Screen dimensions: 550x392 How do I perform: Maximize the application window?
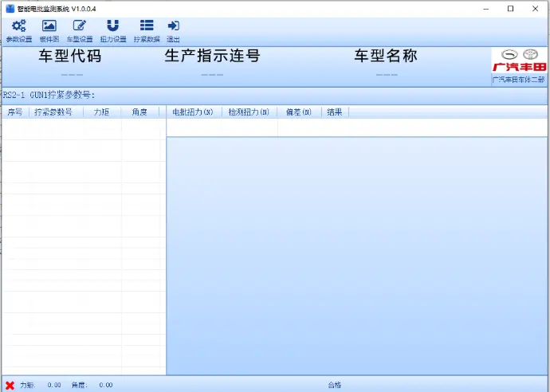[510, 8]
